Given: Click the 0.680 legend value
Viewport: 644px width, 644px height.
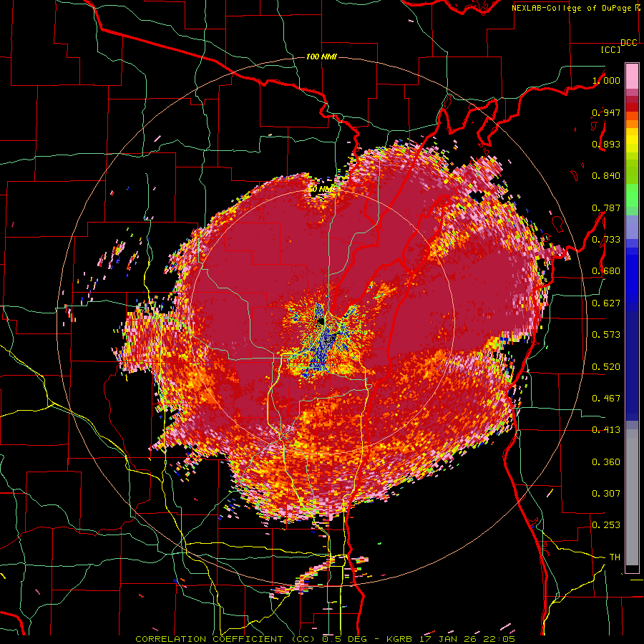Looking at the screenshot, I should point(606,271).
